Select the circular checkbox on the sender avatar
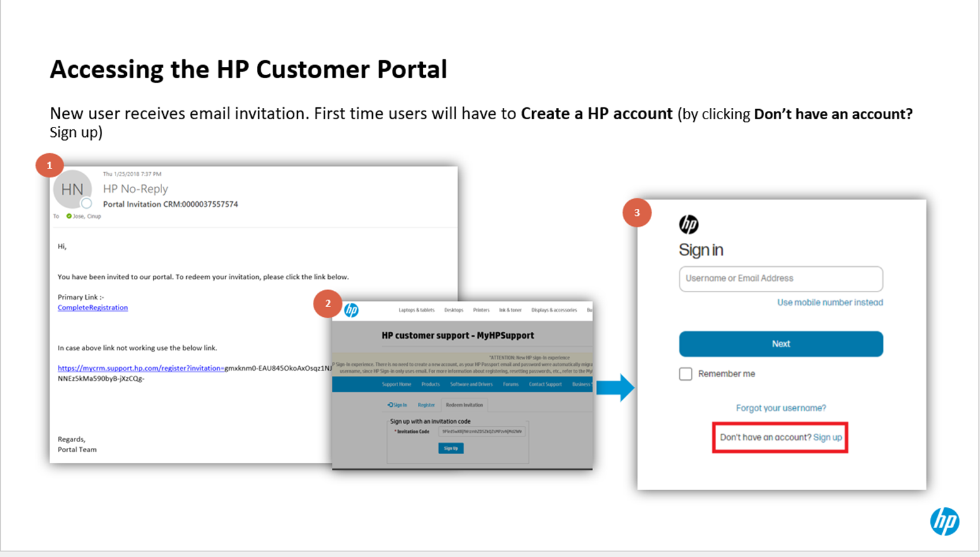 click(x=86, y=204)
